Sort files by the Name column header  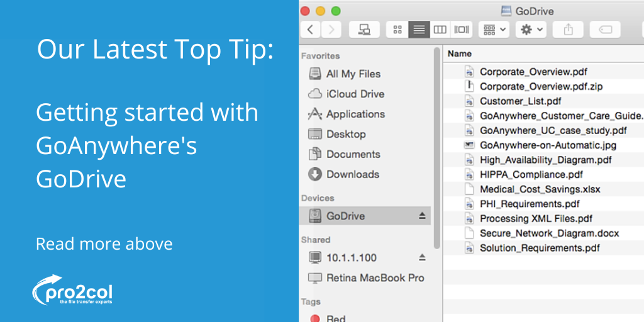click(x=460, y=54)
